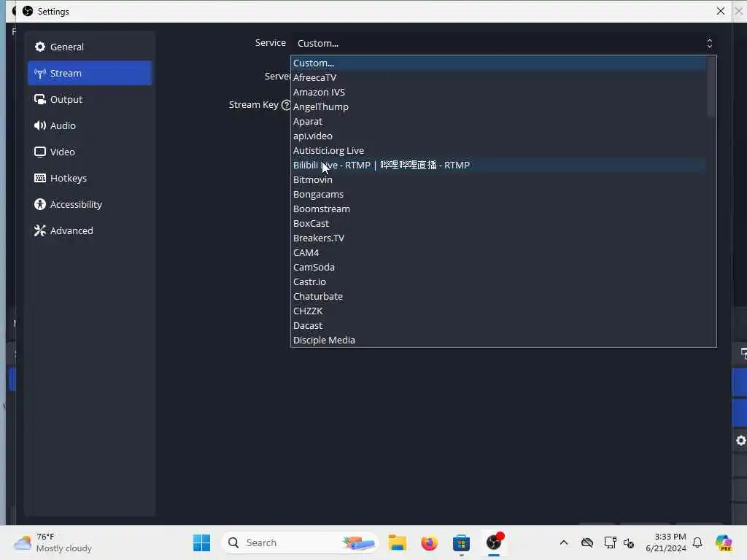Select Boomstream service
This screenshot has width=747, height=560.
click(499, 209)
